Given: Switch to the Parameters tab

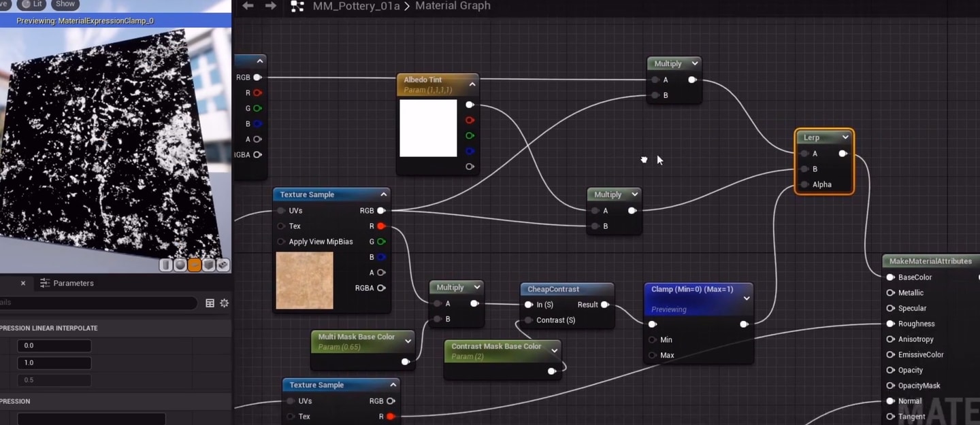Looking at the screenshot, I should (67, 284).
